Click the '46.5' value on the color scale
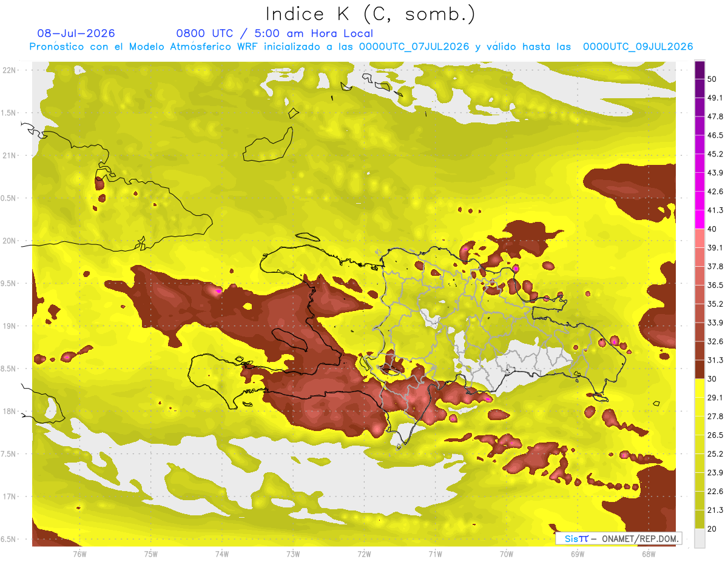Screen dimensions: 728x562 click(x=715, y=135)
